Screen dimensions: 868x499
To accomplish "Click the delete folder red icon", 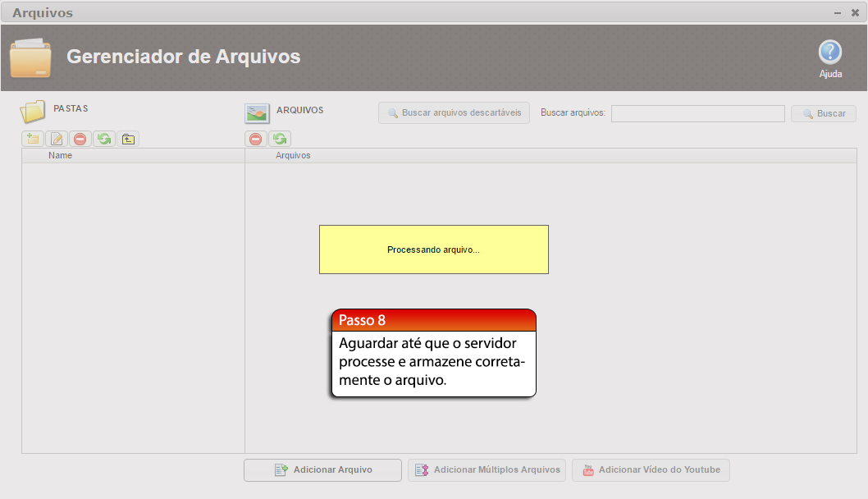I will 80,139.
